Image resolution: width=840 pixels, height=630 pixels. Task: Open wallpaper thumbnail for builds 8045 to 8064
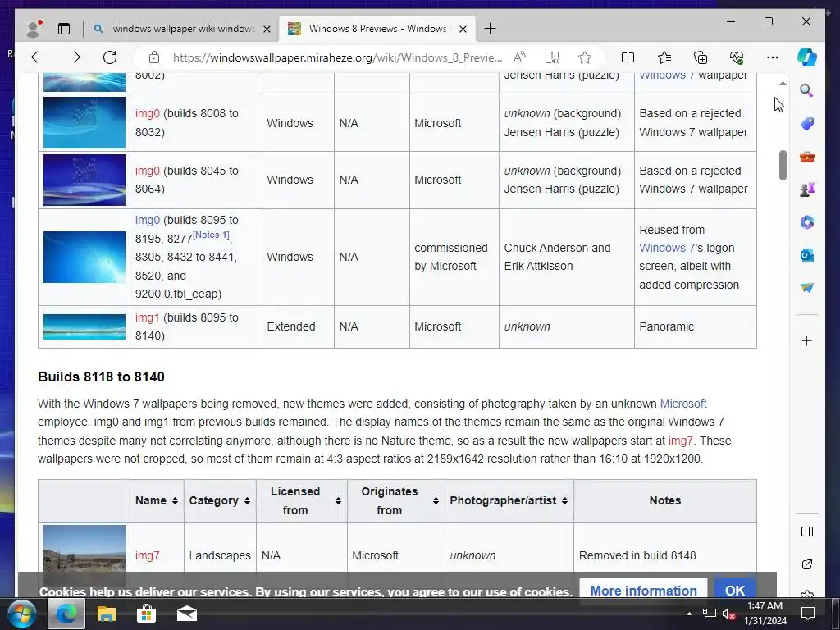point(84,180)
